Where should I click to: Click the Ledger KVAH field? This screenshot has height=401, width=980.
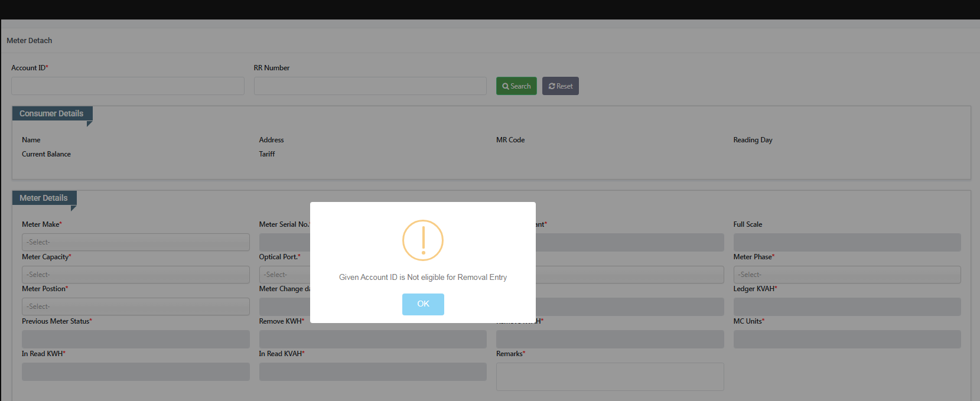tap(847, 307)
